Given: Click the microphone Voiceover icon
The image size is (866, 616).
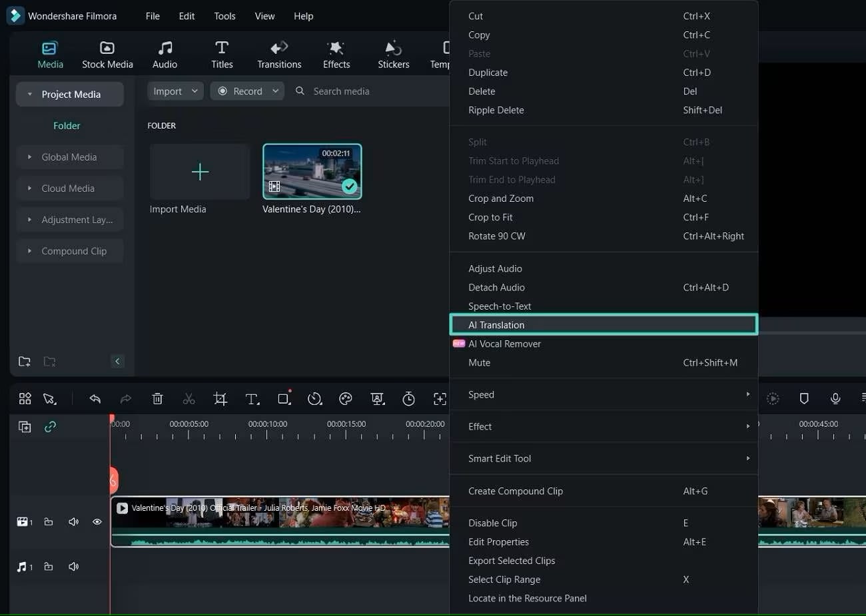Looking at the screenshot, I should [x=835, y=399].
